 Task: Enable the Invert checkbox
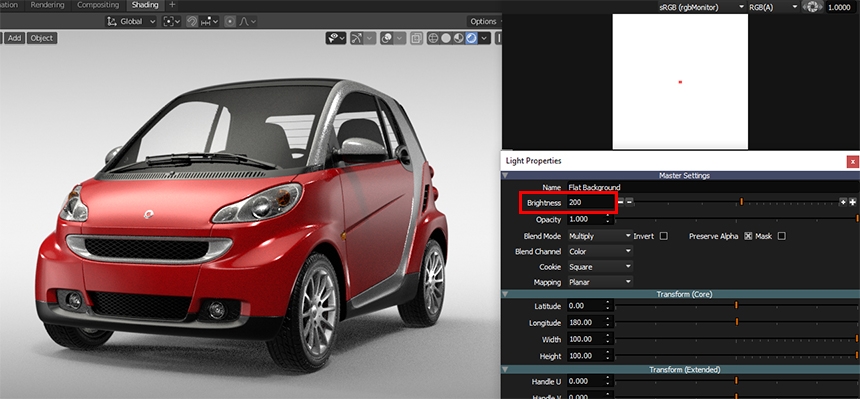pos(664,236)
